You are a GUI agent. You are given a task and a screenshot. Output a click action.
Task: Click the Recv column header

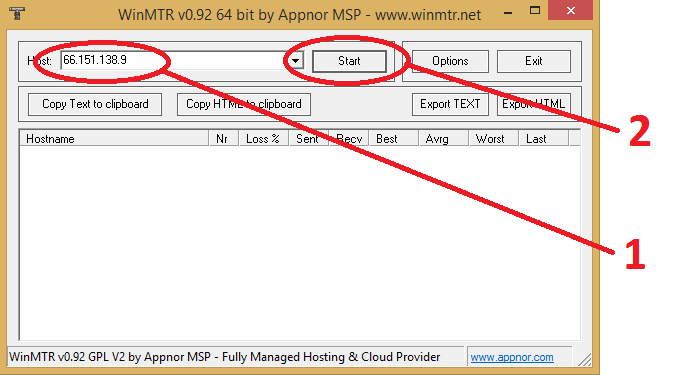(x=349, y=138)
